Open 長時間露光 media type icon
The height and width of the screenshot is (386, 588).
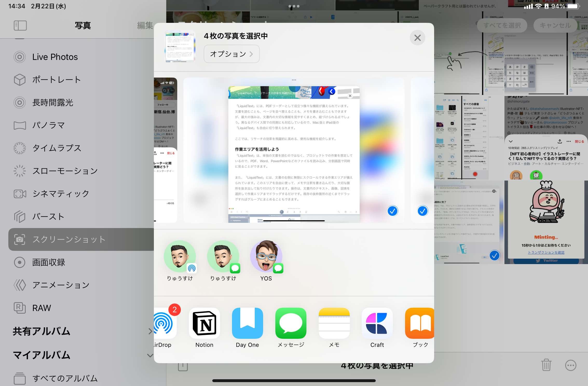tap(20, 102)
